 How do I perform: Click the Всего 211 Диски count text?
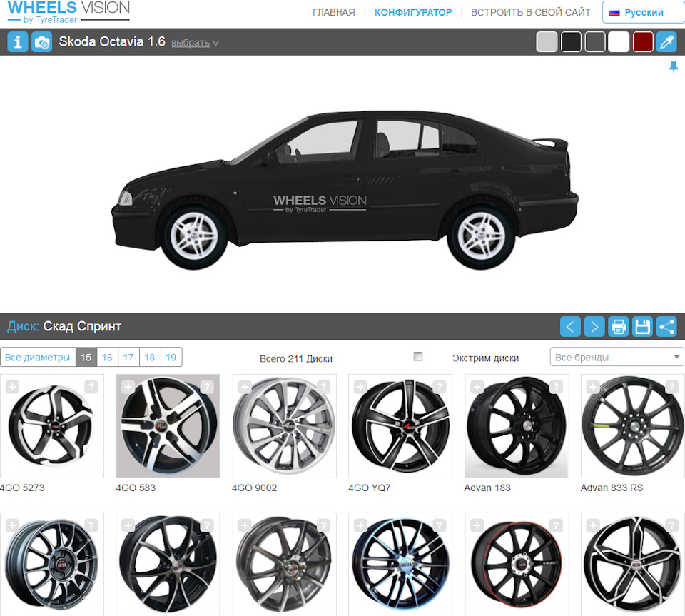click(x=296, y=358)
